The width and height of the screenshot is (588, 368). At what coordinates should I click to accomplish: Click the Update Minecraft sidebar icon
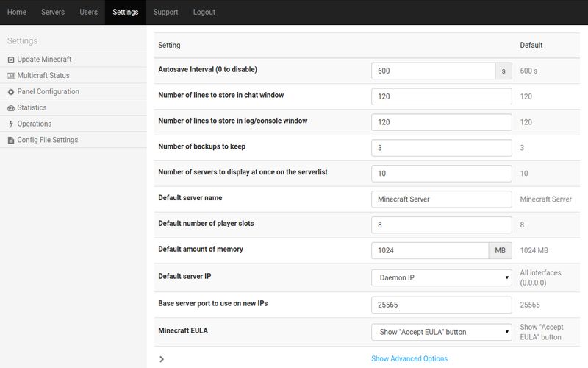pos(11,60)
